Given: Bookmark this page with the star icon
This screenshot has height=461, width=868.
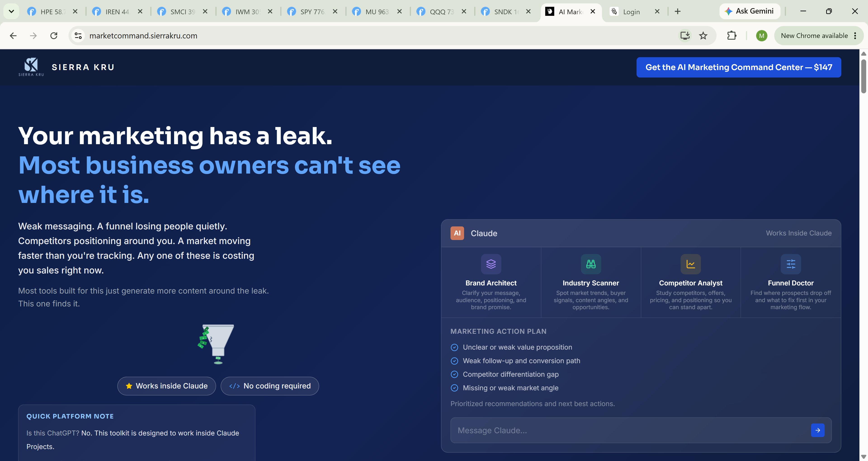Looking at the screenshot, I should 703,36.
